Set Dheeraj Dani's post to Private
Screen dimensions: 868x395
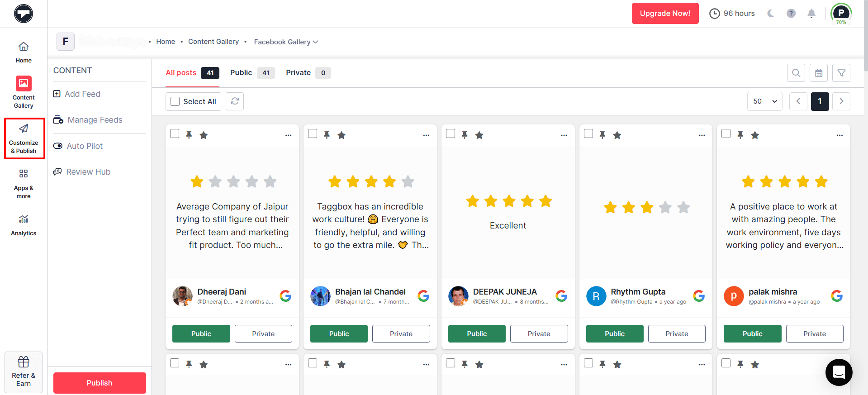pos(263,334)
